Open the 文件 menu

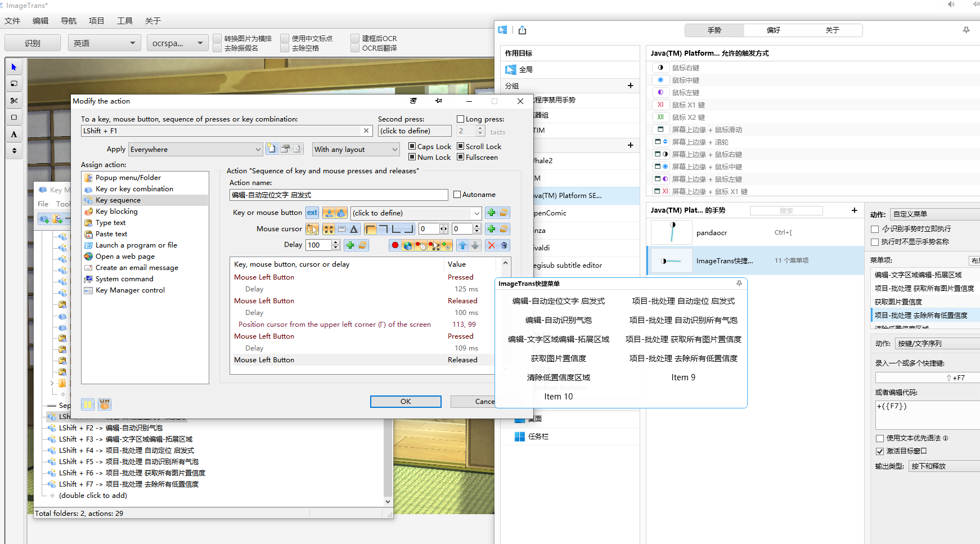point(12,21)
